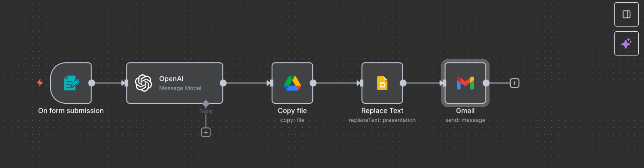The image size is (644, 168).
Task: Click the 'Copy file' node label
Action: (x=292, y=111)
